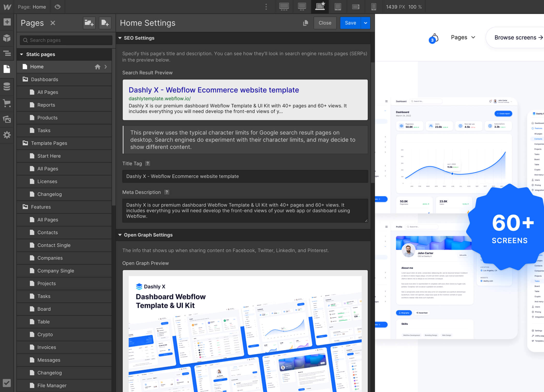Open the Navigator panel
This screenshot has width=544, height=392.
7,53
